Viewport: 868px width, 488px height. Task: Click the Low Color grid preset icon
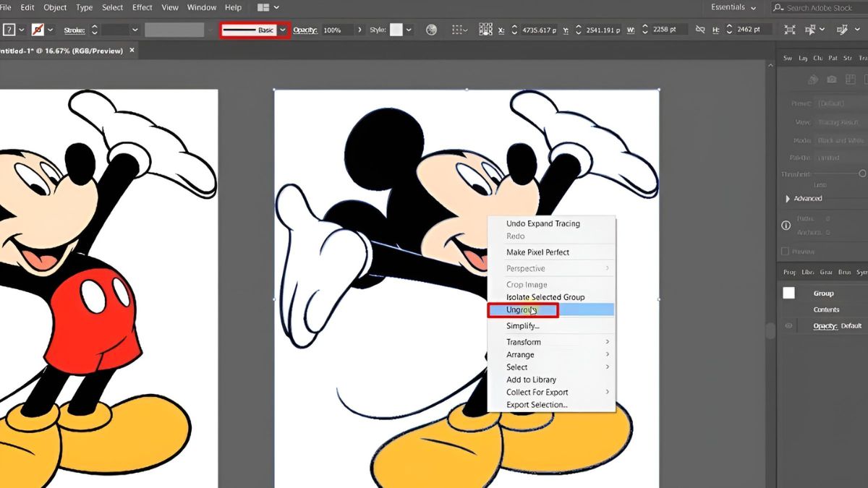coord(852,80)
